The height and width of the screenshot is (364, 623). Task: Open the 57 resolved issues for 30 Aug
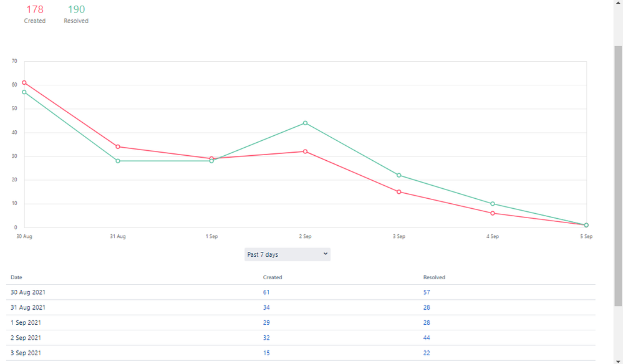coord(426,292)
